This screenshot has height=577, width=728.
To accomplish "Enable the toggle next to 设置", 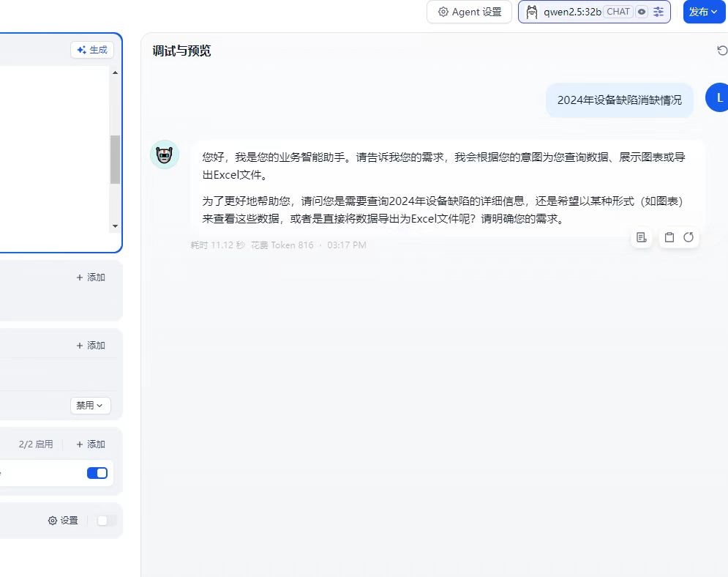I will (x=106, y=521).
